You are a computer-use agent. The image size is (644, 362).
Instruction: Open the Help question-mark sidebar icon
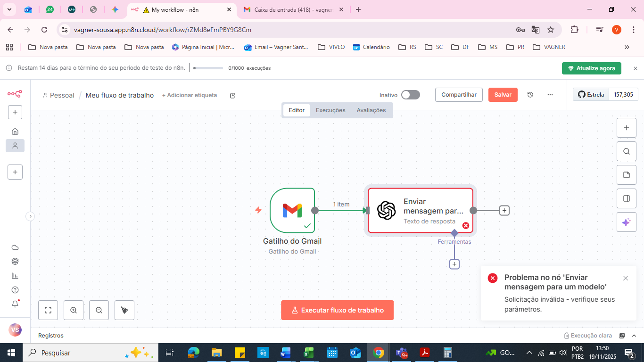(15, 290)
